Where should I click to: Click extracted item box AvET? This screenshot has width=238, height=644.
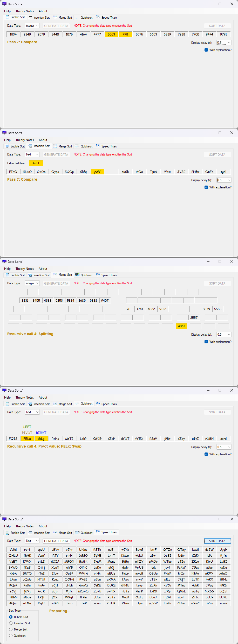click(36, 163)
